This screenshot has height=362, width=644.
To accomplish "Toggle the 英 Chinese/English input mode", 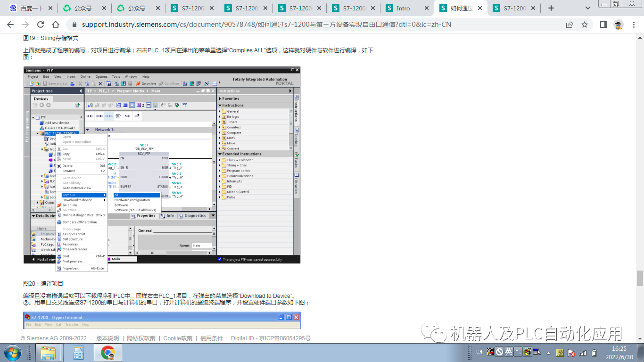I will (x=508, y=352).
